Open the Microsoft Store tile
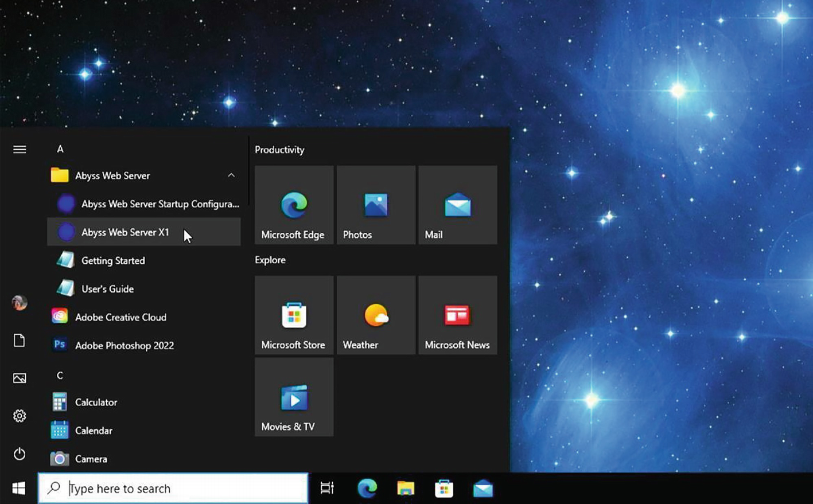 point(294,315)
